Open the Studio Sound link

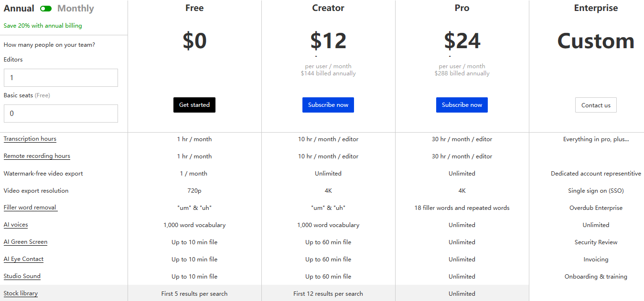(22, 276)
